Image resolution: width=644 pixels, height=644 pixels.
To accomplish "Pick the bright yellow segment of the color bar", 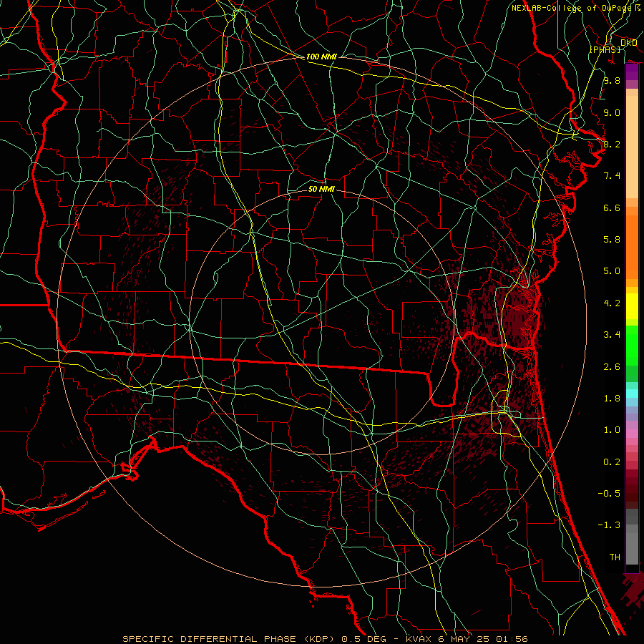I will pos(632,306).
